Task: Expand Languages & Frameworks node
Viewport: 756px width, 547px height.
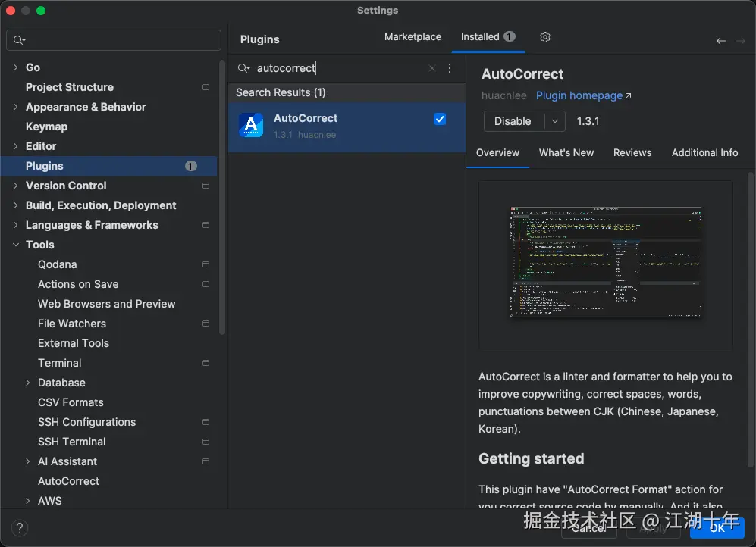Action: [16, 225]
